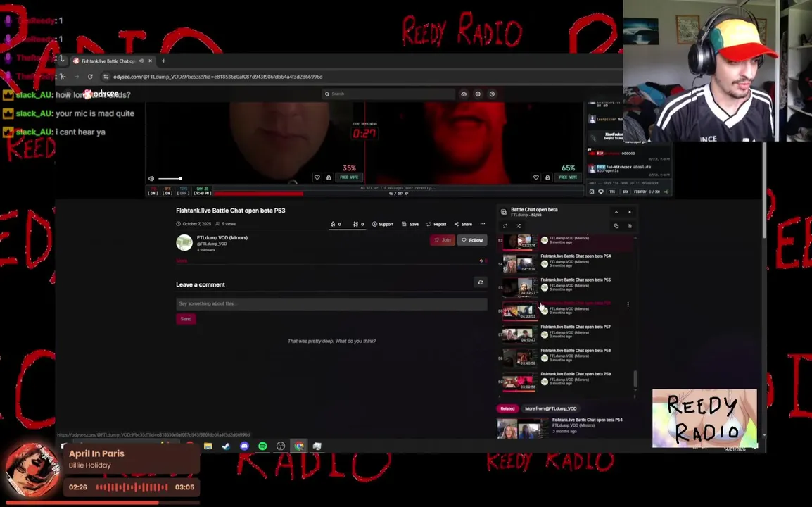Toggle the SFX ON switch in video
Image resolution: width=812 pixels, height=507 pixels.
click(x=167, y=192)
